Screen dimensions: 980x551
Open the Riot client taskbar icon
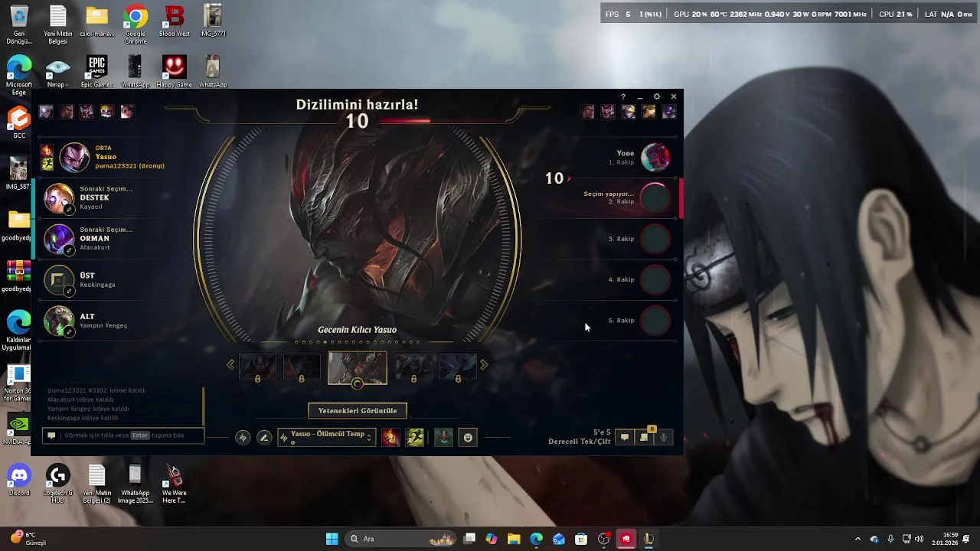pyautogui.click(x=626, y=539)
